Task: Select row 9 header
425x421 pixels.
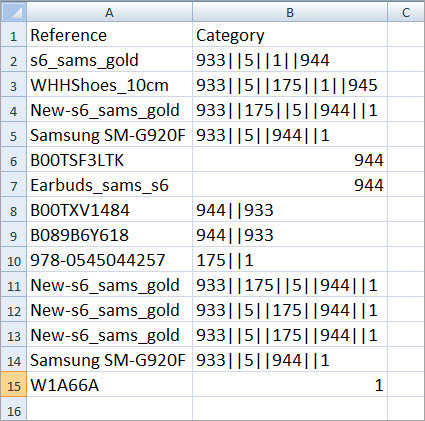Action: (x=14, y=235)
